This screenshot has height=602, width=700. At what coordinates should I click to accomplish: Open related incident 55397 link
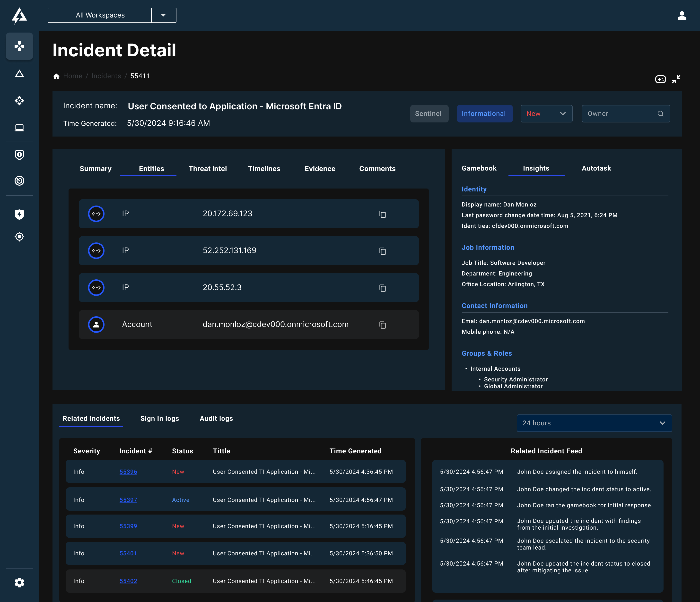pyautogui.click(x=128, y=500)
